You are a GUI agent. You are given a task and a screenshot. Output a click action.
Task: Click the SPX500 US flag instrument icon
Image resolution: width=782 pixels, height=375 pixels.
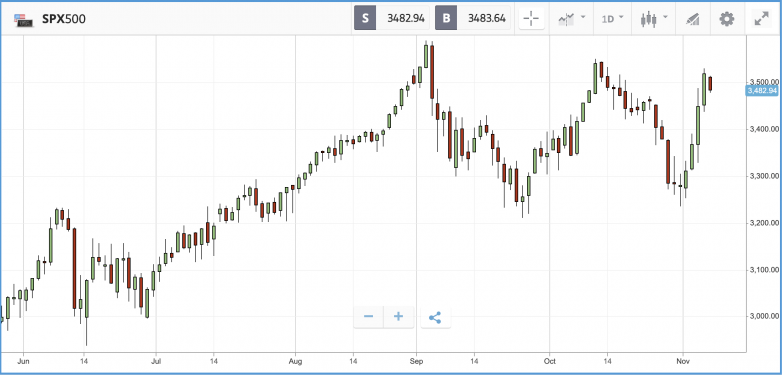click(23, 20)
